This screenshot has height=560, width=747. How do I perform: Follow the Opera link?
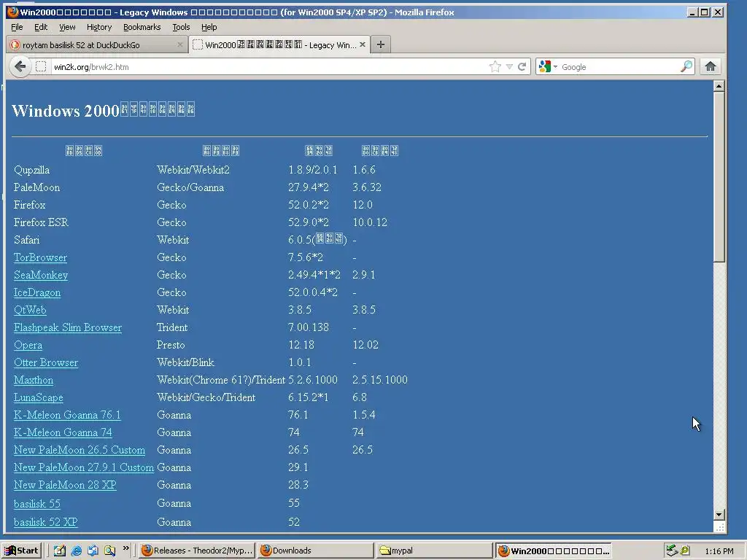28,345
